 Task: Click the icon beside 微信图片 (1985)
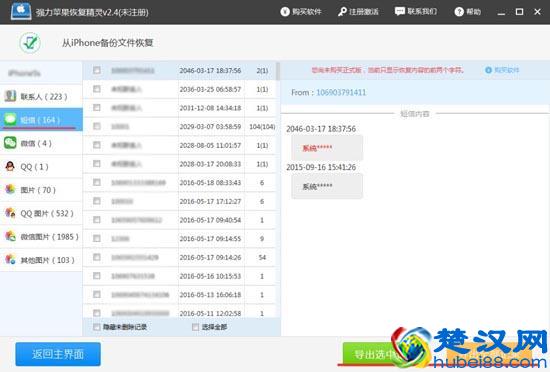(10, 236)
